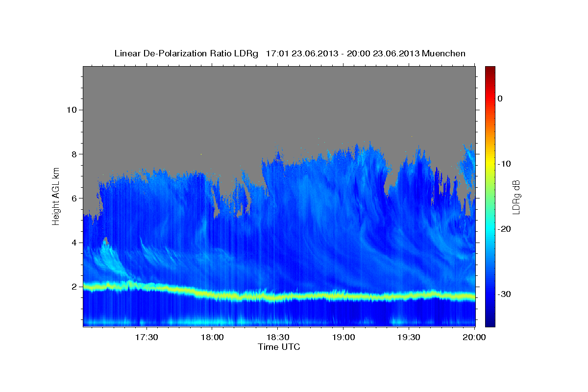Click the '17:01 23.06.2013' start time in title
Viewport: 588px width, 392px height.
pyautogui.click(x=301, y=53)
